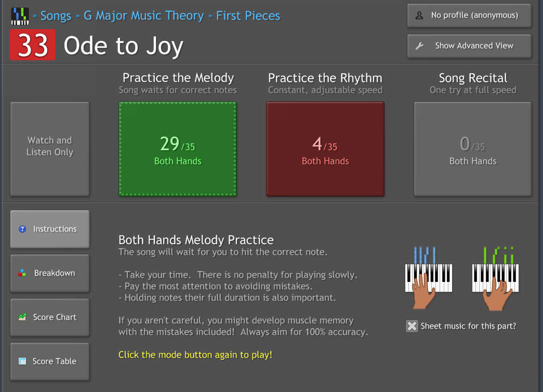Open the Score Table button
The image size is (543, 392).
[x=50, y=361]
